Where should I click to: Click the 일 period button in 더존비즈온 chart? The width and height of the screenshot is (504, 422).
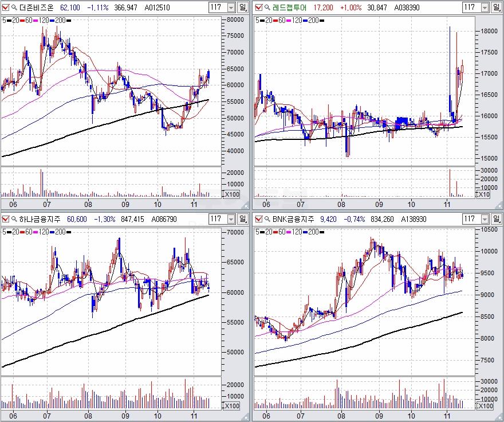[243, 7]
